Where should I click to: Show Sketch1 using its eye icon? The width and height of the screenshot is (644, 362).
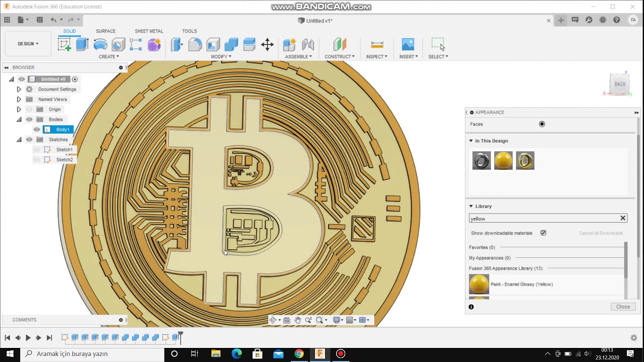coord(37,149)
